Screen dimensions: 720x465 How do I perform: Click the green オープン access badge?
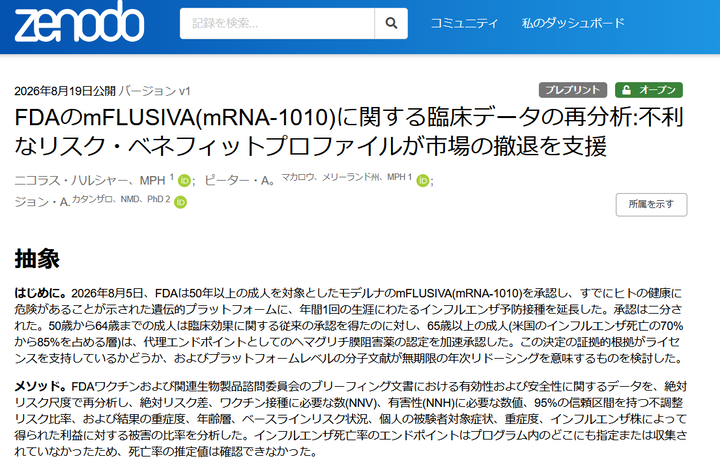649,90
